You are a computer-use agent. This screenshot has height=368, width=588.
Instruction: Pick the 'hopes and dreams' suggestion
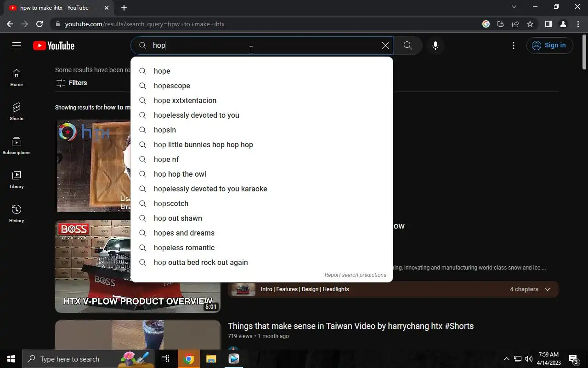tap(262, 233)
